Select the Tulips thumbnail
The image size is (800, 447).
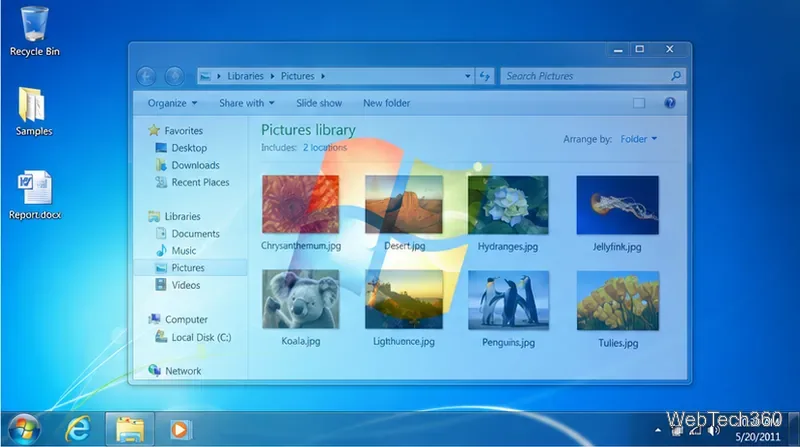tap(618, 301)
